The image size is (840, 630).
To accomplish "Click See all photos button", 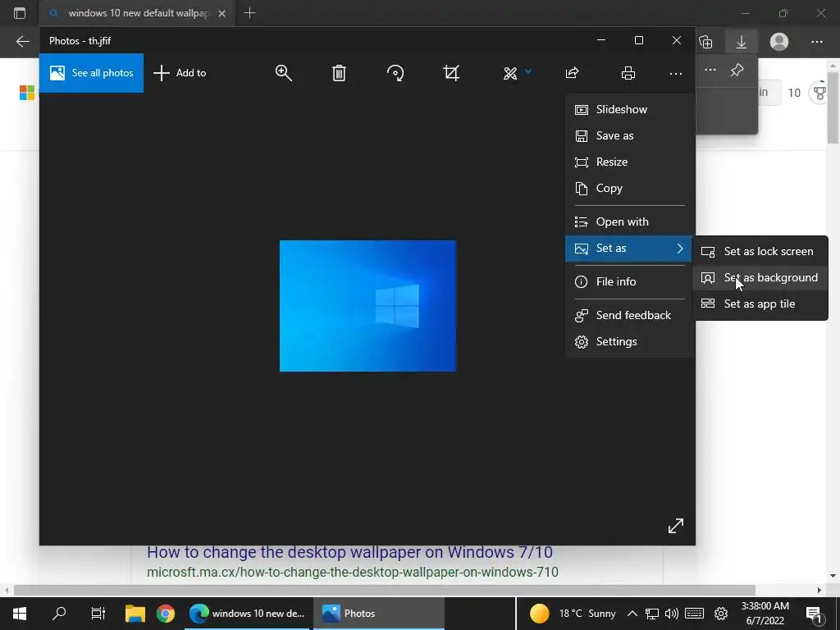I will pyautogui.click(x=92, y=73).
